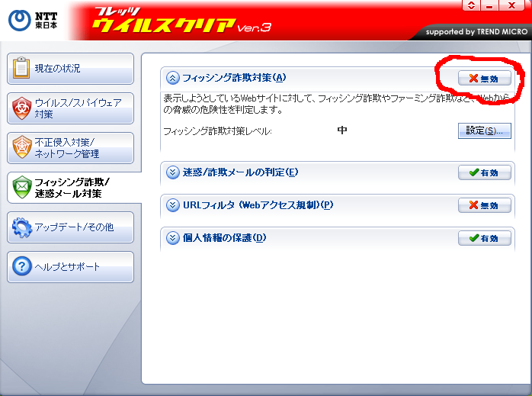This screenshot has width=532, height=396.
Task: Click the description text starting with 表示しようとしている
Action: [x=336, y=104]
